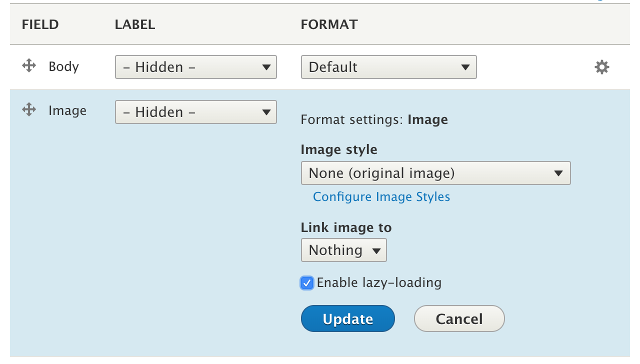Expand the Link image to dropdown

click(x=344, y=250)
